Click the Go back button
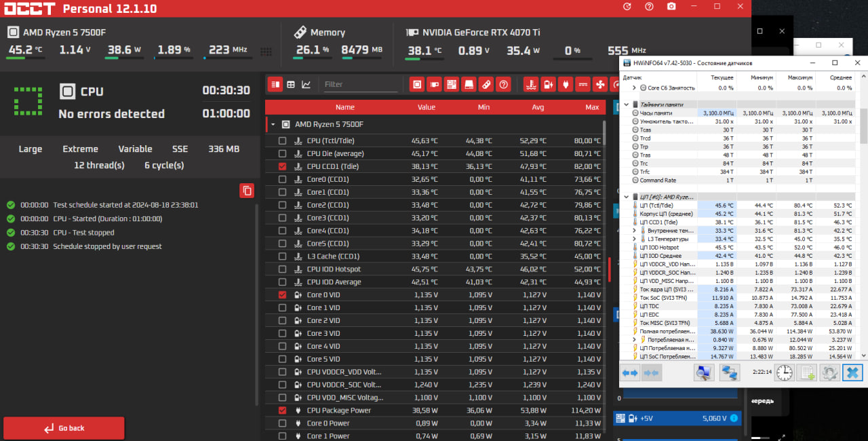 point(64,428)
